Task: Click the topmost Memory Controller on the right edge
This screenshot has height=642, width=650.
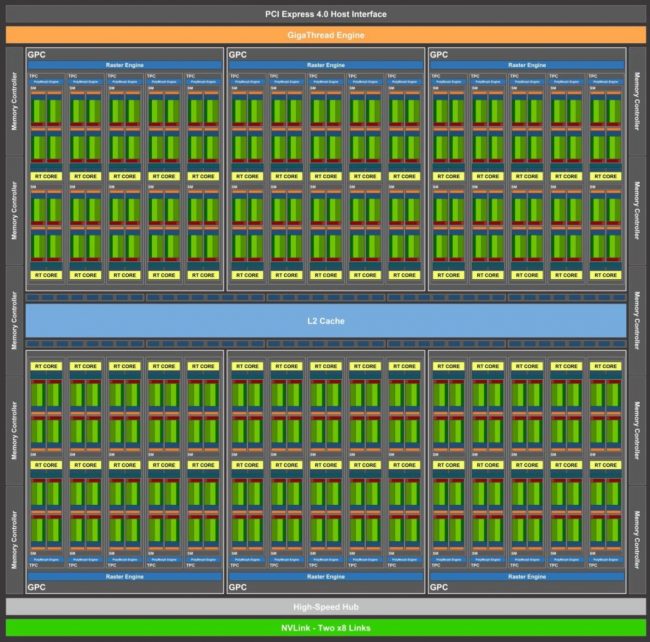Action: click(637, 101)
